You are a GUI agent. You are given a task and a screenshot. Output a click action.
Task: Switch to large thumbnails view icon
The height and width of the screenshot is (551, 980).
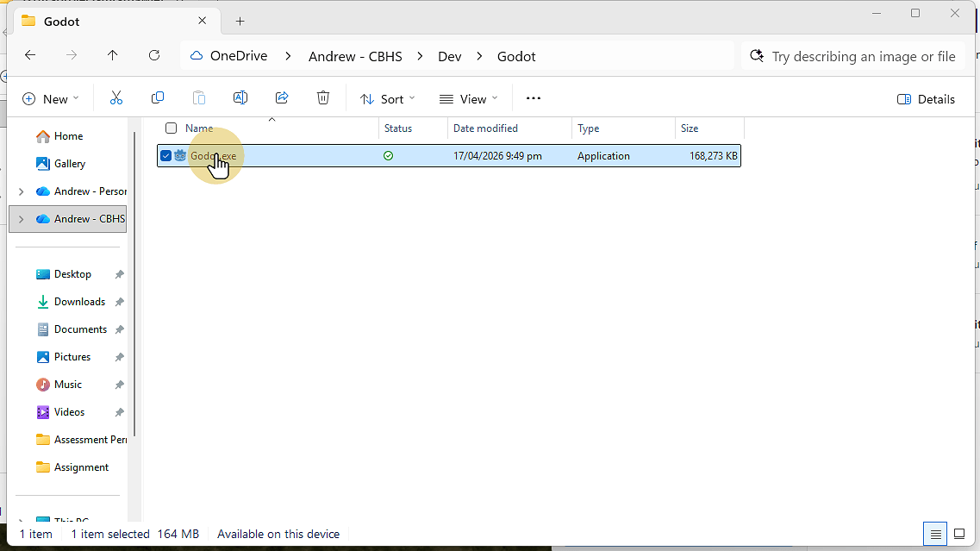[959, 534]
